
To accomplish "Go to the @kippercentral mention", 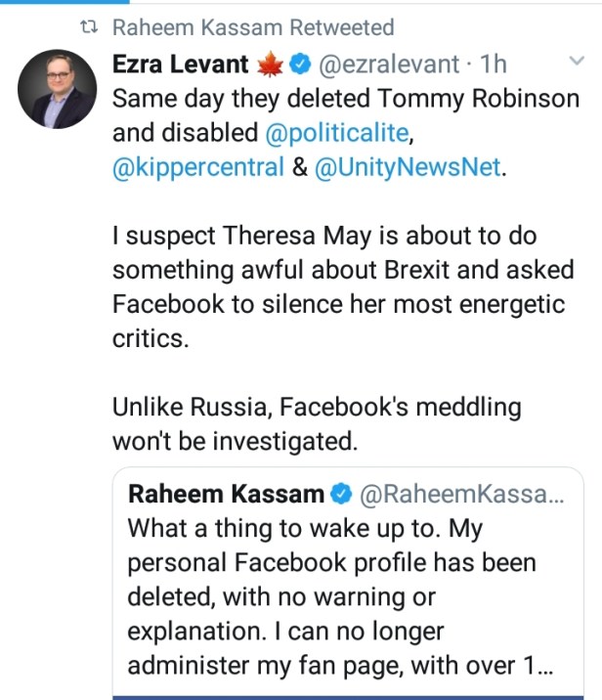I will [x=196, y=167].
